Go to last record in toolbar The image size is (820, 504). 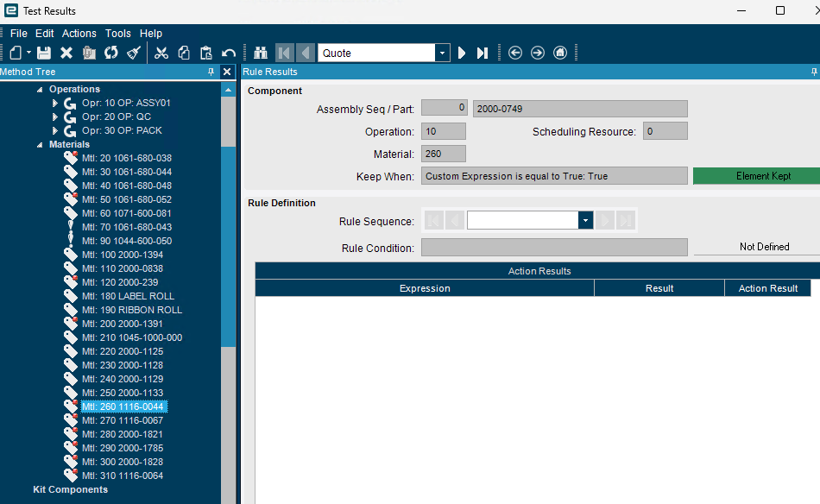[x=483, y=53]
